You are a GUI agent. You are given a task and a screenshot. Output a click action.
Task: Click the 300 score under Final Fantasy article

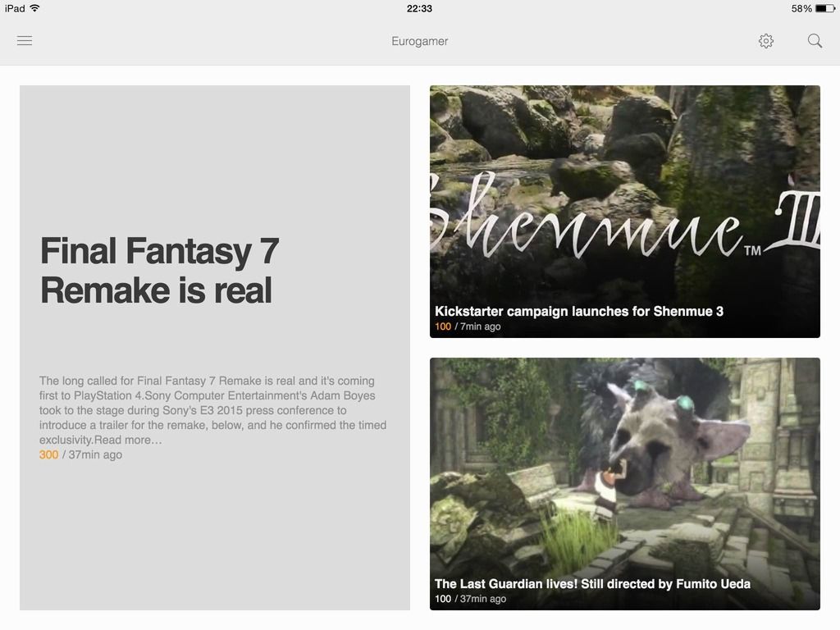pos(48,454)
